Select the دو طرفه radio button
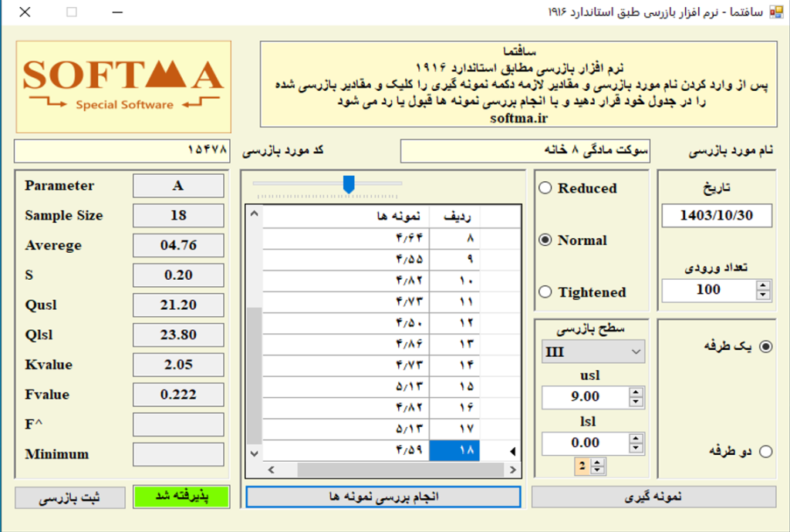Screen dimensions: 790x532 pos(765,452)
